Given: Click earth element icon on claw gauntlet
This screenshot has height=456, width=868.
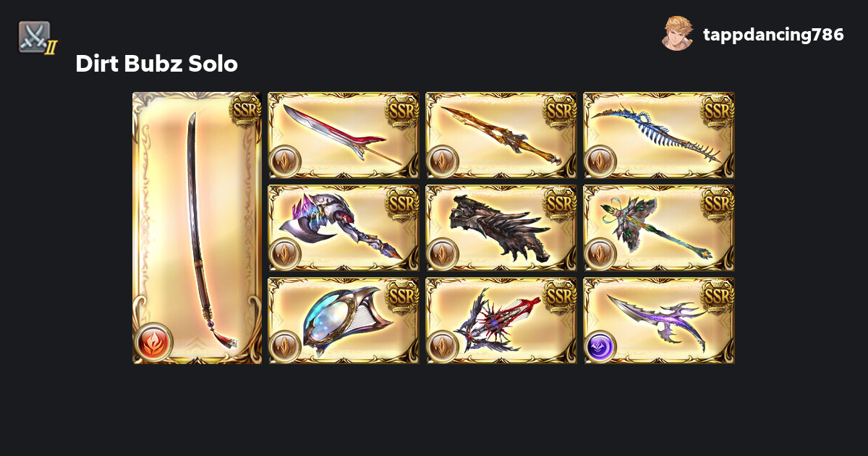Looking at the screenshot, I should tap(443, 253).
